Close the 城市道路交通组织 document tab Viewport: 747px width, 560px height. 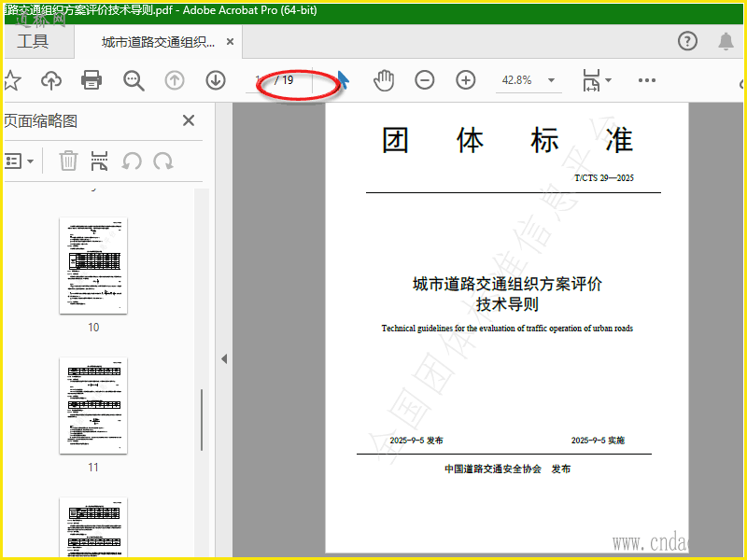[230, 42]
